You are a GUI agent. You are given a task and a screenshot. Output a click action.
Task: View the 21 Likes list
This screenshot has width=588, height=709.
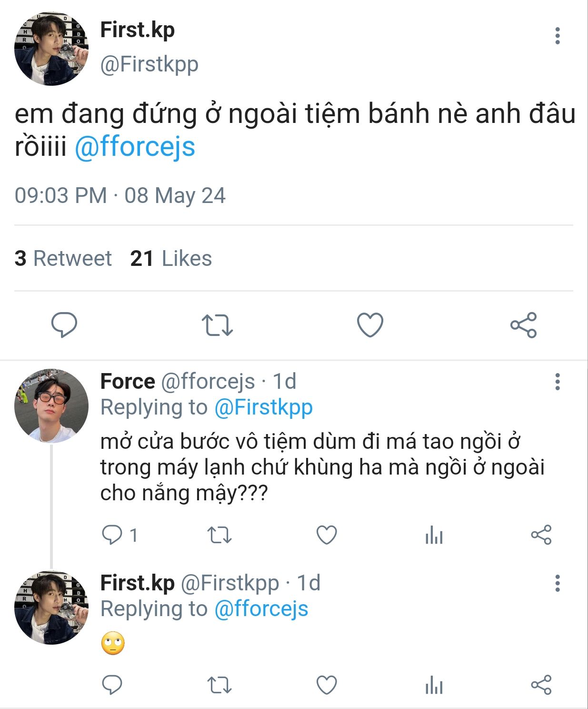[171, 258]
